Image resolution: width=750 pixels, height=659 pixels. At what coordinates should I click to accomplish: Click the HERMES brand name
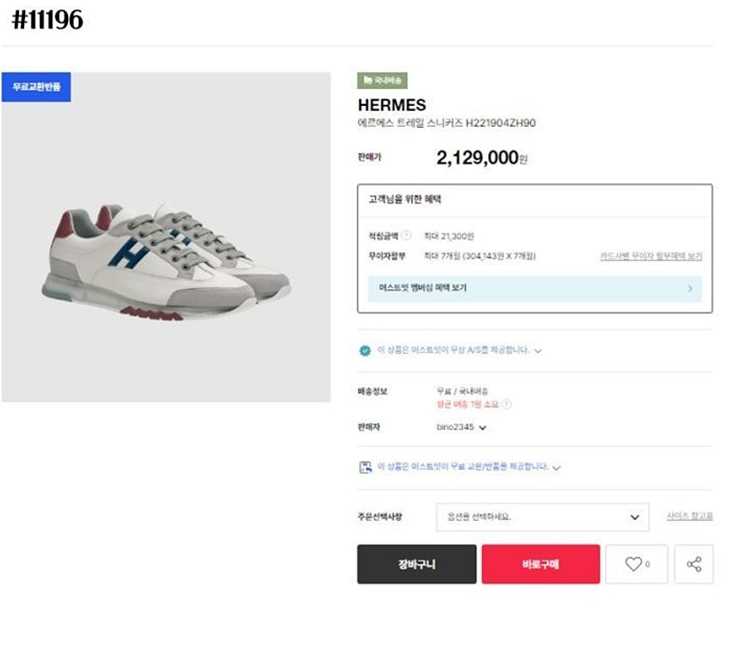coord(391,105)
